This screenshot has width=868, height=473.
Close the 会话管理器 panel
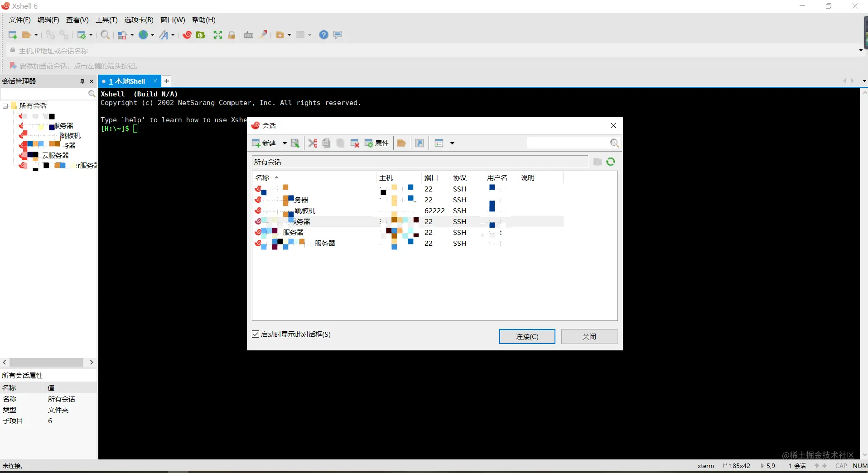[92, 81]
